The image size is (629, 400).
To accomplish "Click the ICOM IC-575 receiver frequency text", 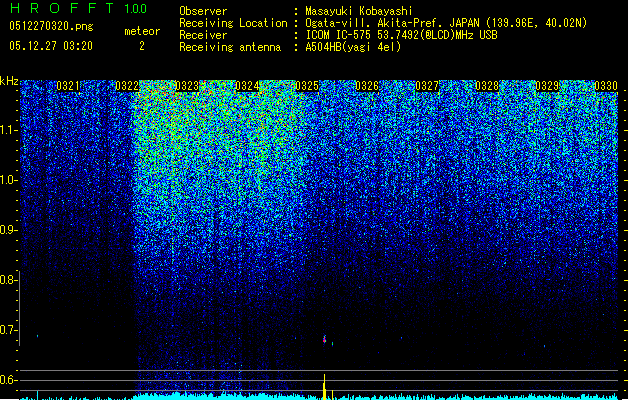I will [401, 35].
